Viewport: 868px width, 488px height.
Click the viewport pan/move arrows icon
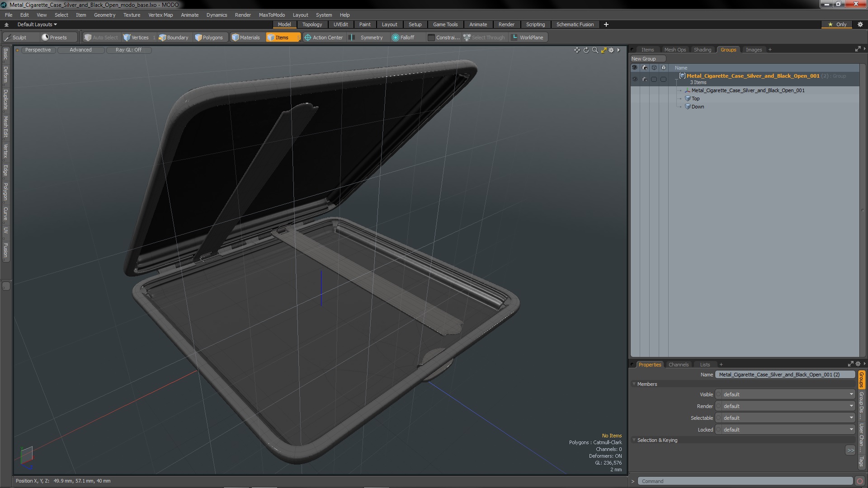577,50
